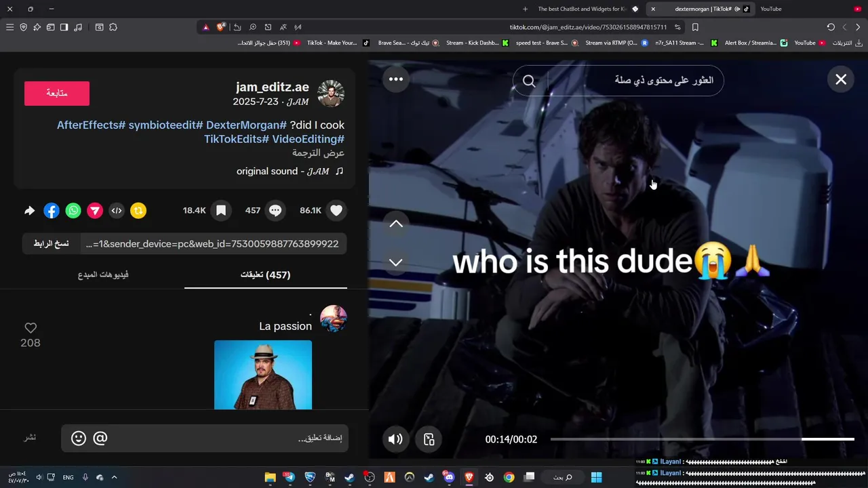This screenshot has height=488, width=868.
Task: Open the Brave Shields lion icon
Action: click(x=221, y=27)
